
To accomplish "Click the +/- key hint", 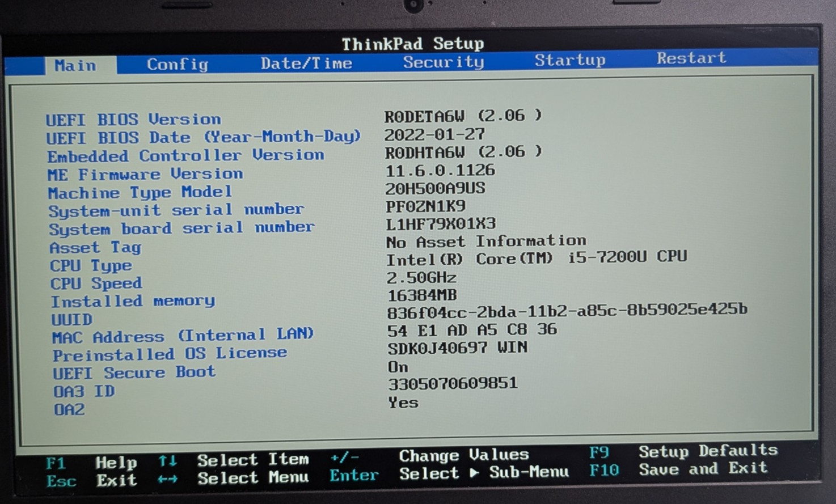I will [x=344, y=457].
